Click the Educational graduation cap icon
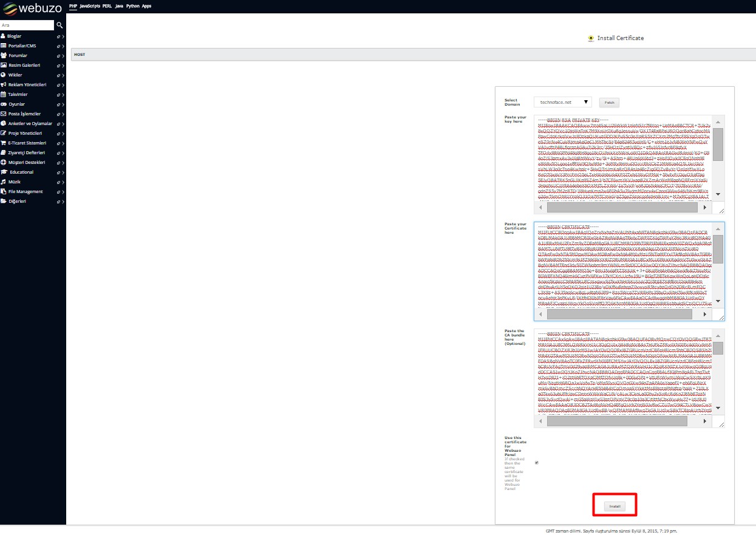 click(4, 172)
